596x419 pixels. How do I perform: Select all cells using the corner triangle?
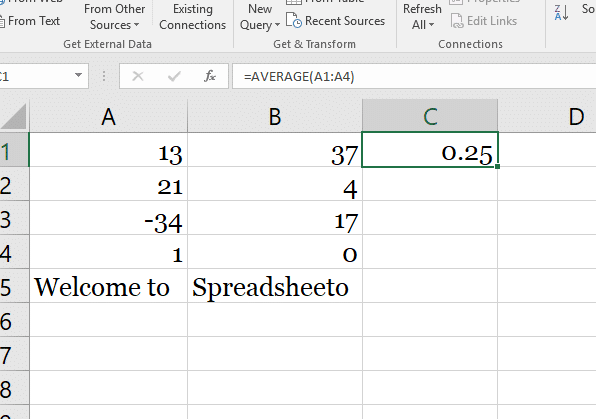tap(14, 116)
